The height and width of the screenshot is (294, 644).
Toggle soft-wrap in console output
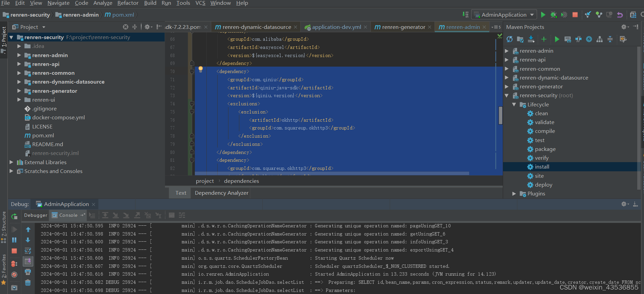(x=28, y=251)
